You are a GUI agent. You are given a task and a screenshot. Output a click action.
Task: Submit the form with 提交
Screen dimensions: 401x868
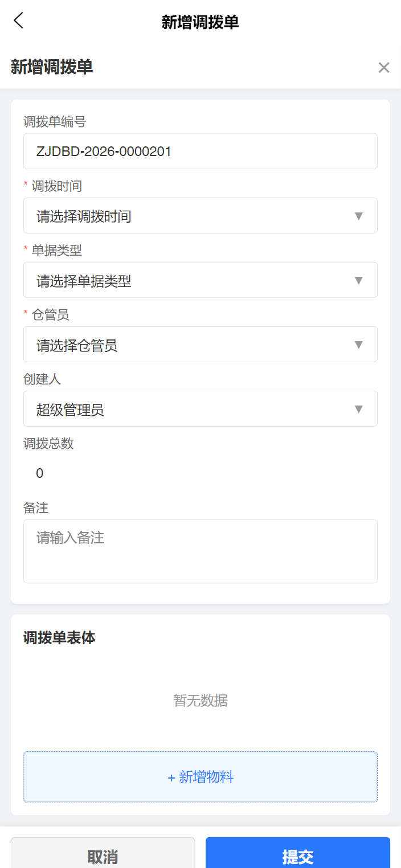point(297,854)
